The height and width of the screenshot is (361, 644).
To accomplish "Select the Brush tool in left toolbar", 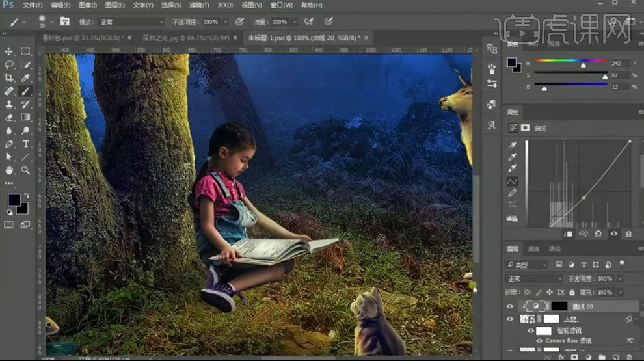I will pos(26,91).
